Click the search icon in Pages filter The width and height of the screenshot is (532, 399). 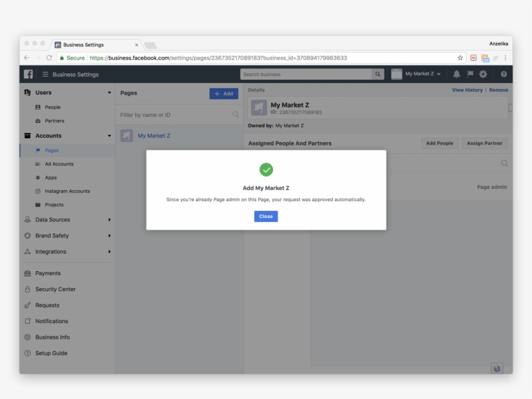236,115
